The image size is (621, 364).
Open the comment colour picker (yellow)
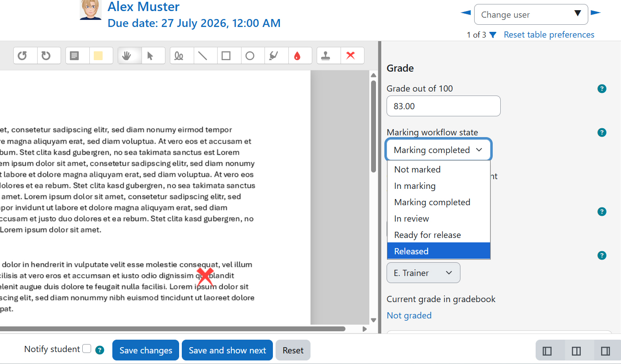pyautogui.click(x=101, y=56)
